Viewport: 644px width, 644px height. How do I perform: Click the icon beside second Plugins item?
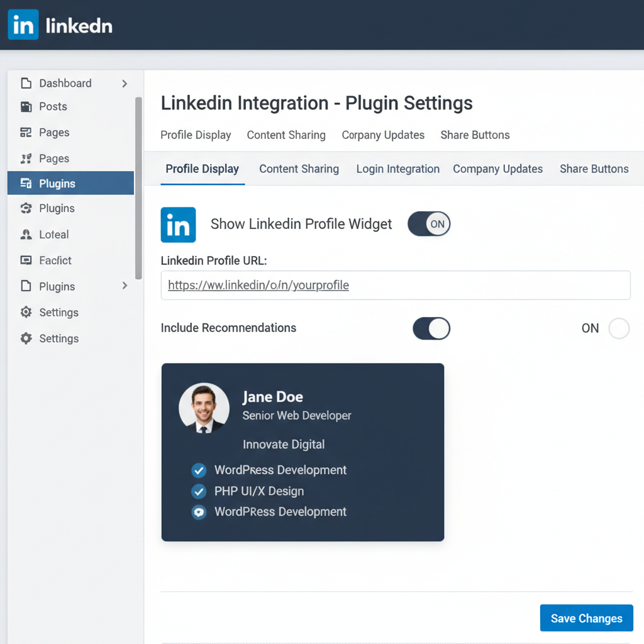[26, 208]
